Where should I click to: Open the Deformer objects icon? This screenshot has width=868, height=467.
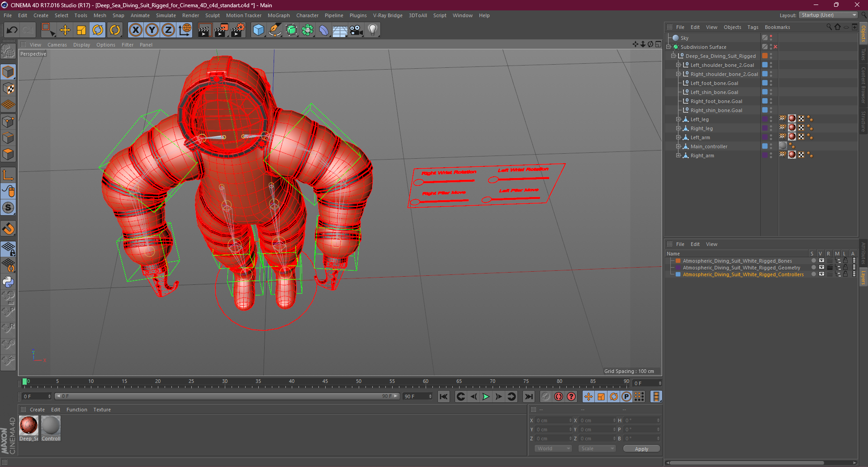(x=324, y=30)
